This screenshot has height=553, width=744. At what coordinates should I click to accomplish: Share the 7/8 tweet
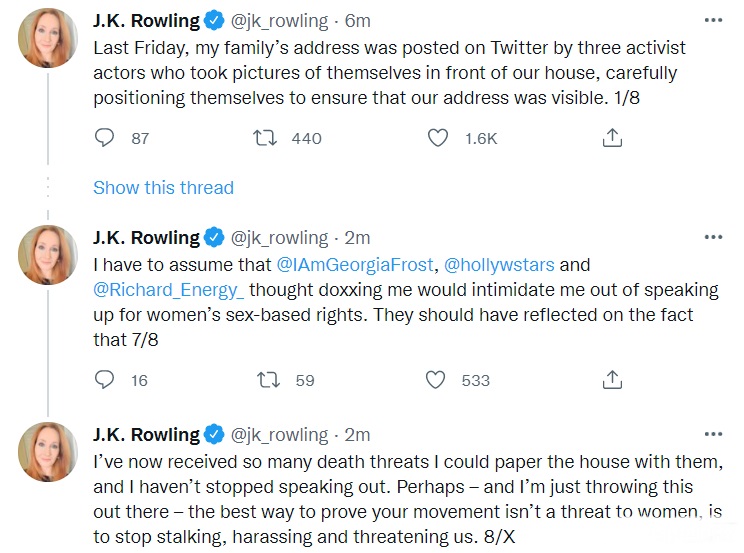coord(612,380)
